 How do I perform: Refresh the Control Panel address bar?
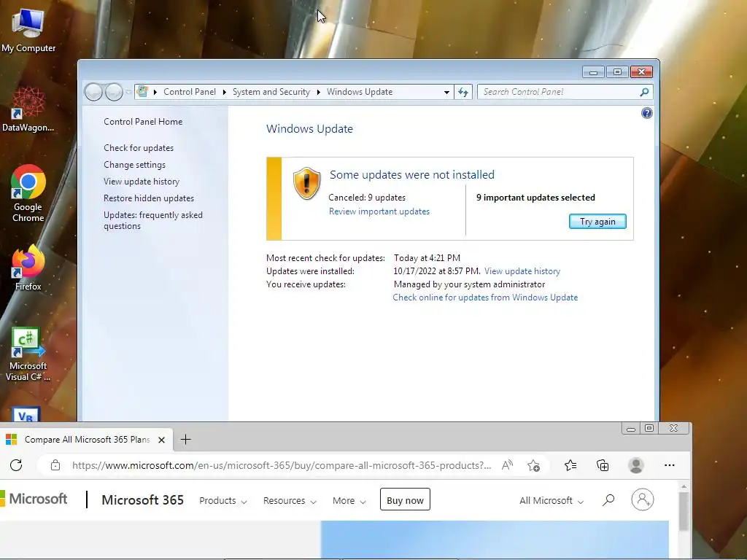coord(463,92)
